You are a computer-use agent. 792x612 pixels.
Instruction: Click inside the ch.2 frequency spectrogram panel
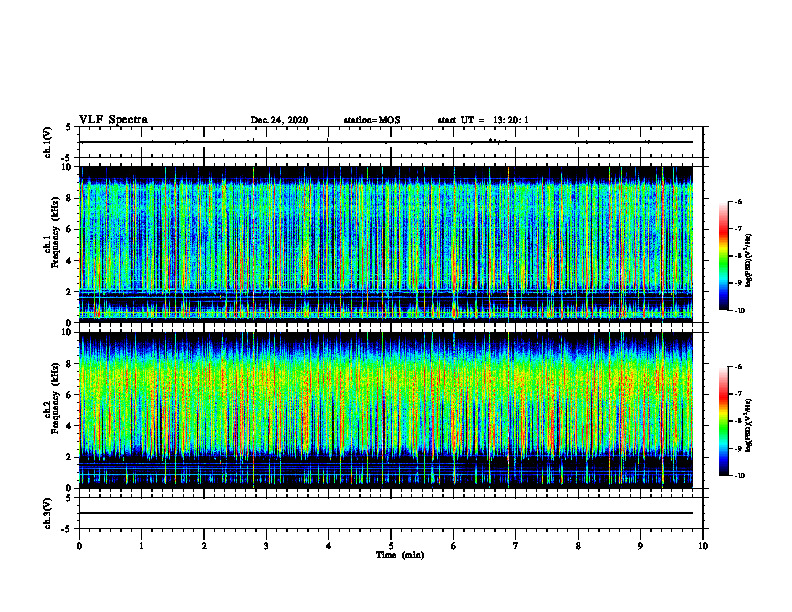[386, 410]
